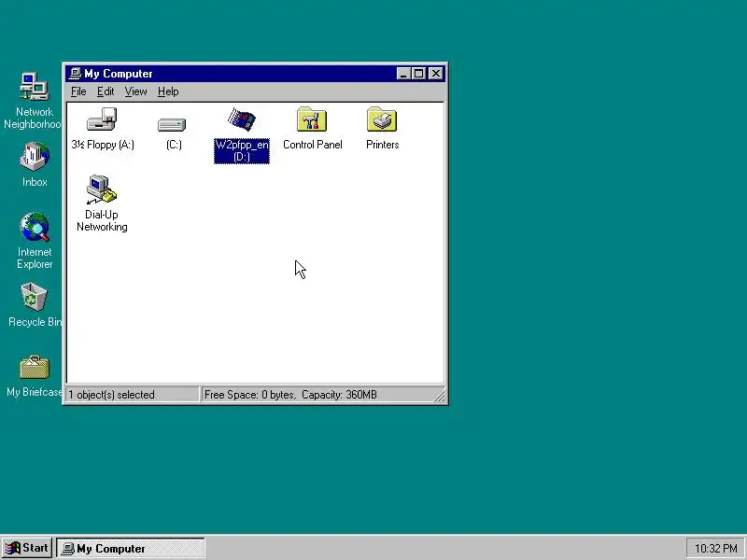The width and height of the screenshot is (747, 560).
Task: Click the '(C:)' label text
Action: (x=174, y=145)
